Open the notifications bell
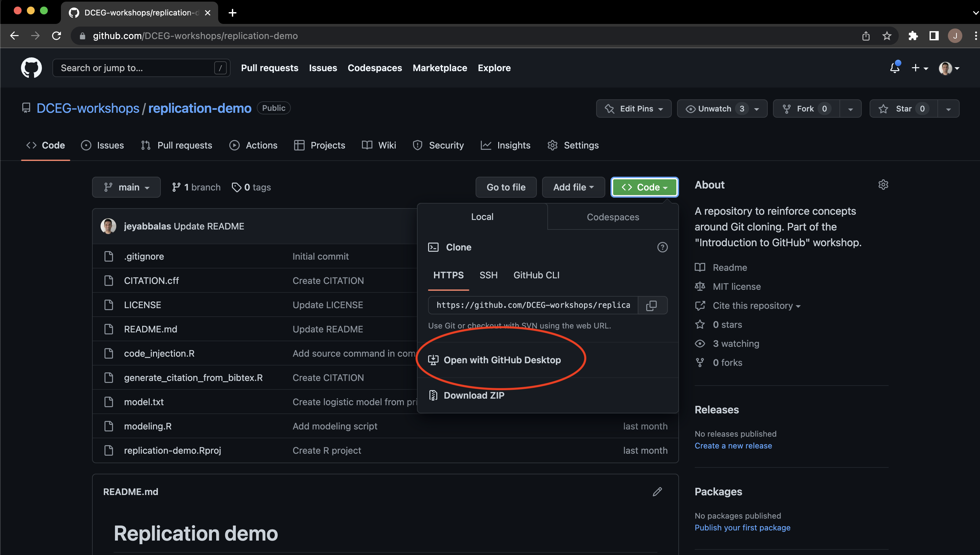 click(x=894, y=68)
